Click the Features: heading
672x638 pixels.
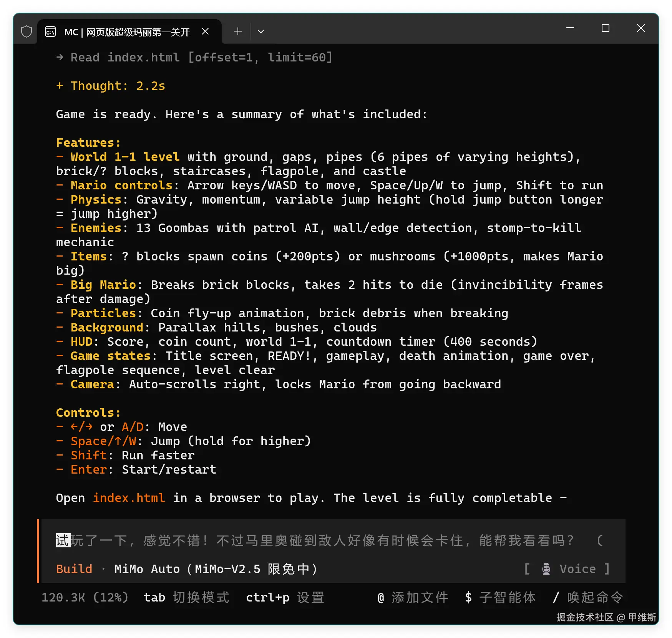pyautogui.click(x=88, y=143)
